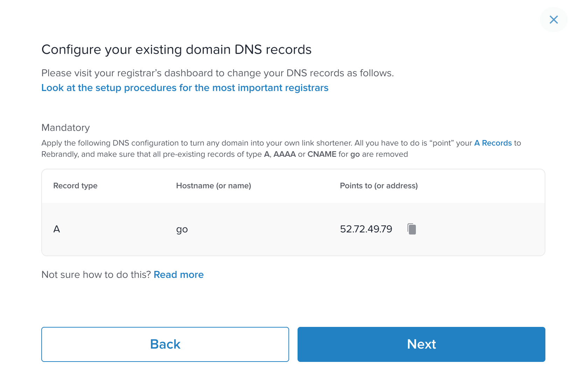Screen dimensions: 586x392
Task: Click the bold "go" word in the description
Action: (x=355, y=155)
